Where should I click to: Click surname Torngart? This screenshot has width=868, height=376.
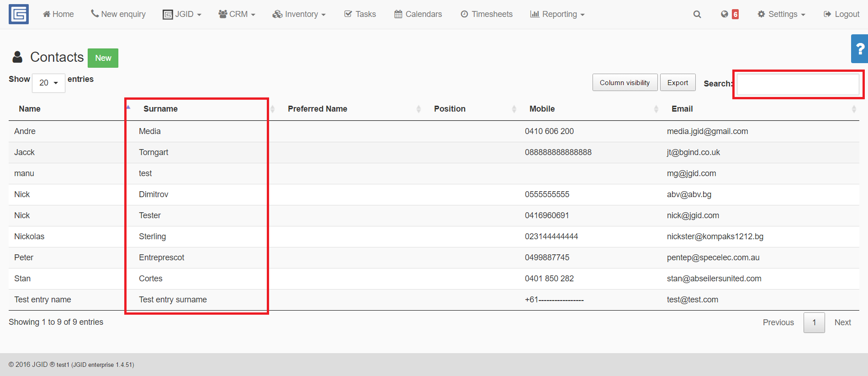coord(153,152)
